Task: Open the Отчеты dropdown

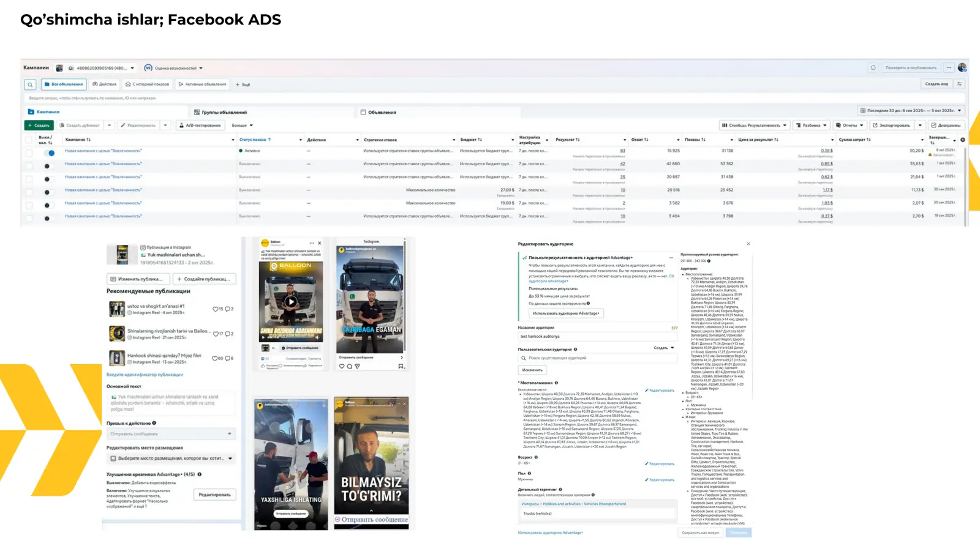Action: tap(850, 126)
